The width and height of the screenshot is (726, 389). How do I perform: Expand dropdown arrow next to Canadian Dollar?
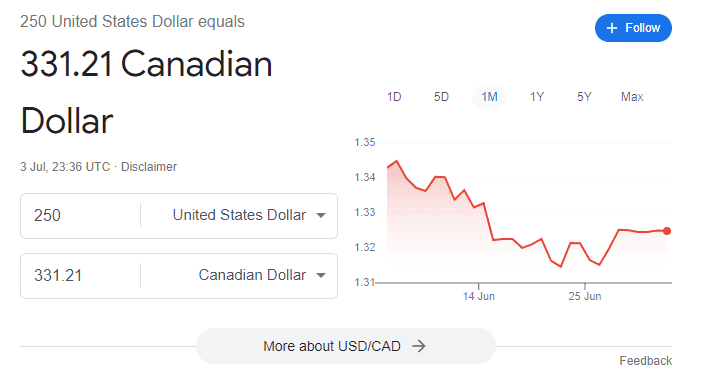321,276
